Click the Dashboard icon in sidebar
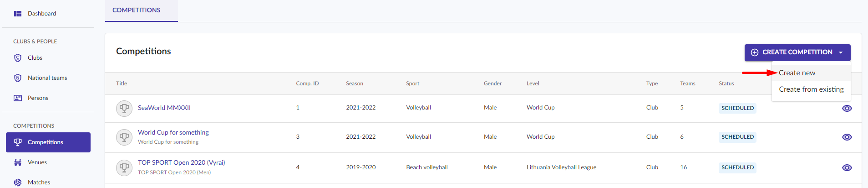This screenshot has height=188, width=868. (x=18, y=14)
